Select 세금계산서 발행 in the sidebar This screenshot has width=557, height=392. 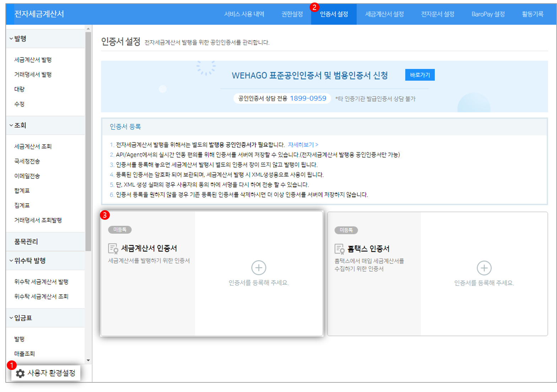(x=33, y=60)
